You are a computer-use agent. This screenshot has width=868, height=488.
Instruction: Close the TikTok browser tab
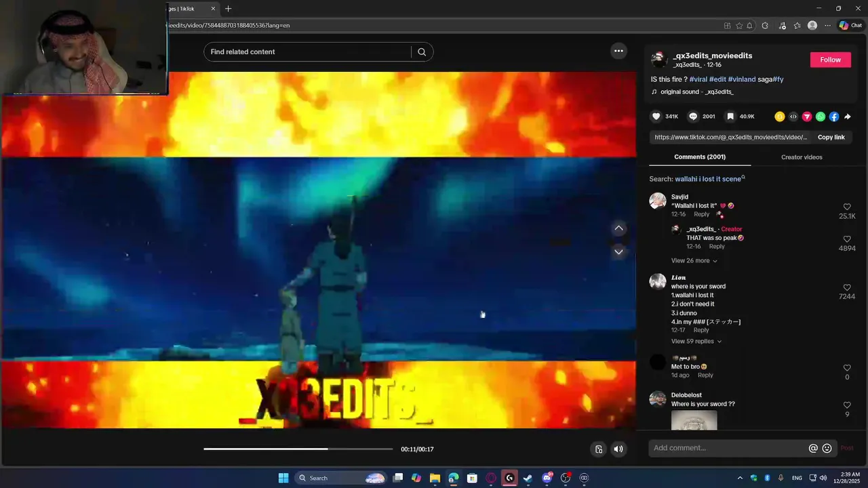pos(213,9)
